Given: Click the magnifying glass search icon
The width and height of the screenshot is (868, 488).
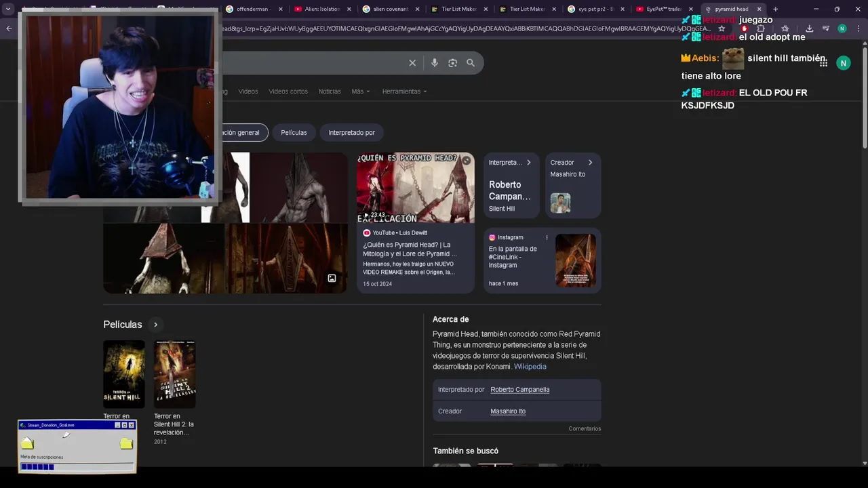Looking at the screenshot, I should point(471,63).
